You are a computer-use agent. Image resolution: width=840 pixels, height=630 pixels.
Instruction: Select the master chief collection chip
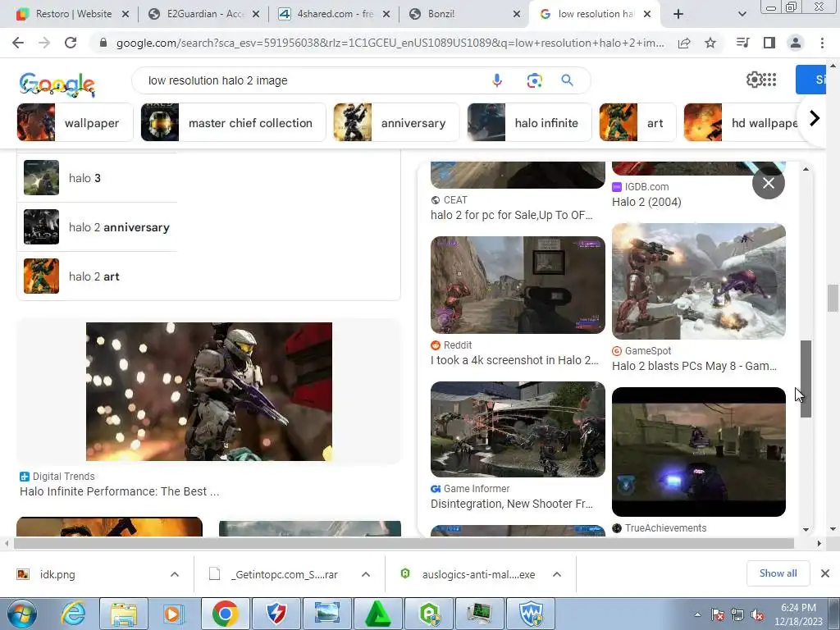click(233, 123)
